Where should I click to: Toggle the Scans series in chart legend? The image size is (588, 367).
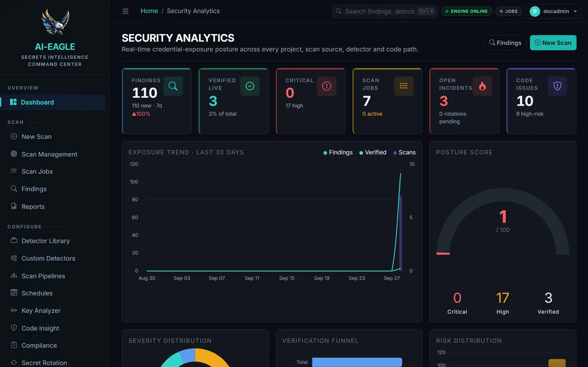tap(404, 152)
